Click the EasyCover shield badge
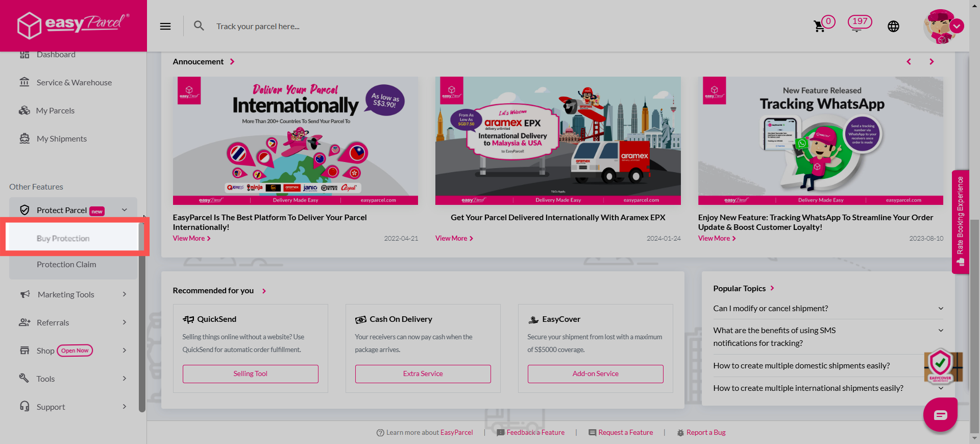Viewport: 980px width, 444px height. [x=940, y=366]
